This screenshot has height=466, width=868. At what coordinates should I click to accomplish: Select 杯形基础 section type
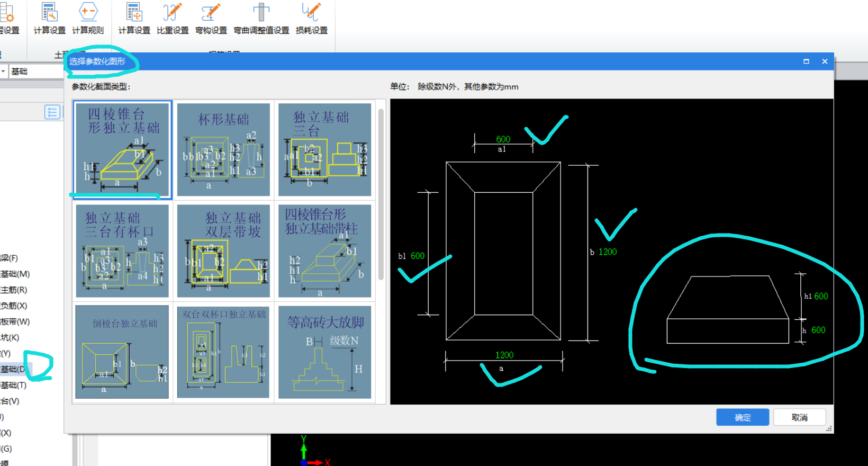tap(223, 149)
